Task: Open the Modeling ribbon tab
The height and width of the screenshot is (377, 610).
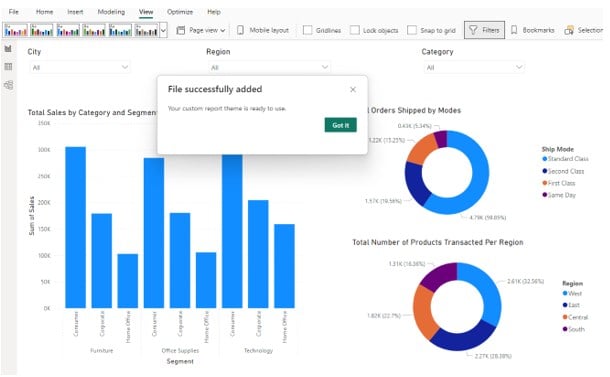Action: coord(111,12)
